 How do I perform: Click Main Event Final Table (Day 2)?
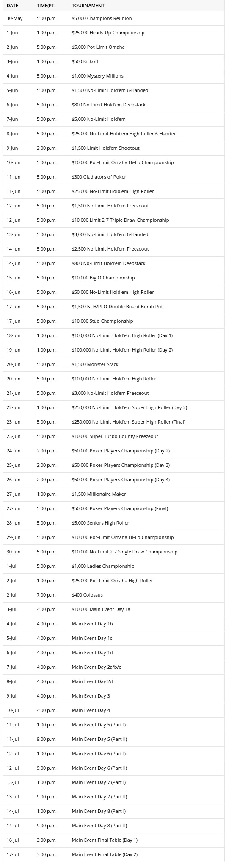(105, 854)
